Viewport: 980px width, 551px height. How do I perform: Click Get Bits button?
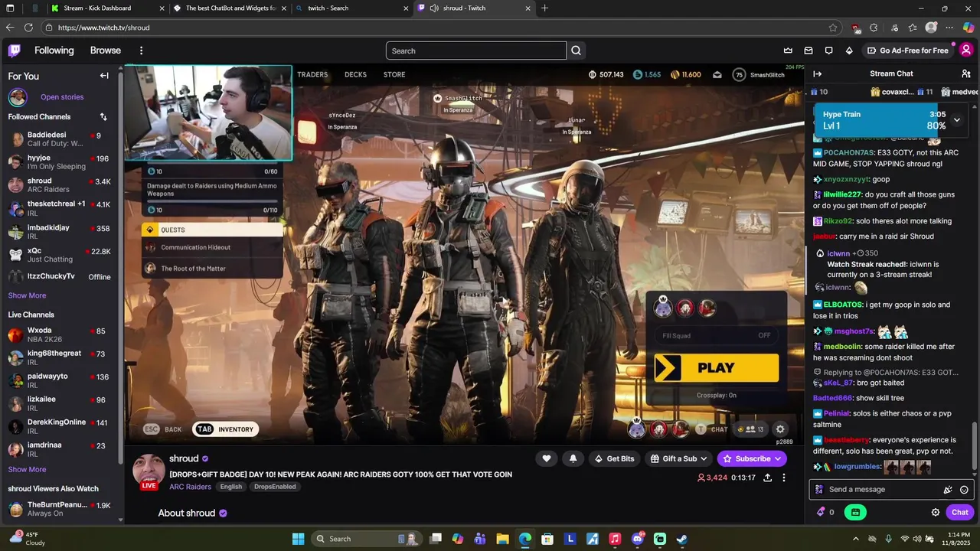click(x=615, y=458)
